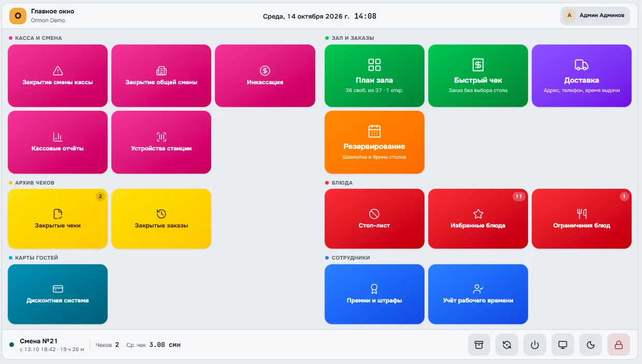Click the СОТРУДНИКИ section heading

point(351,257)
